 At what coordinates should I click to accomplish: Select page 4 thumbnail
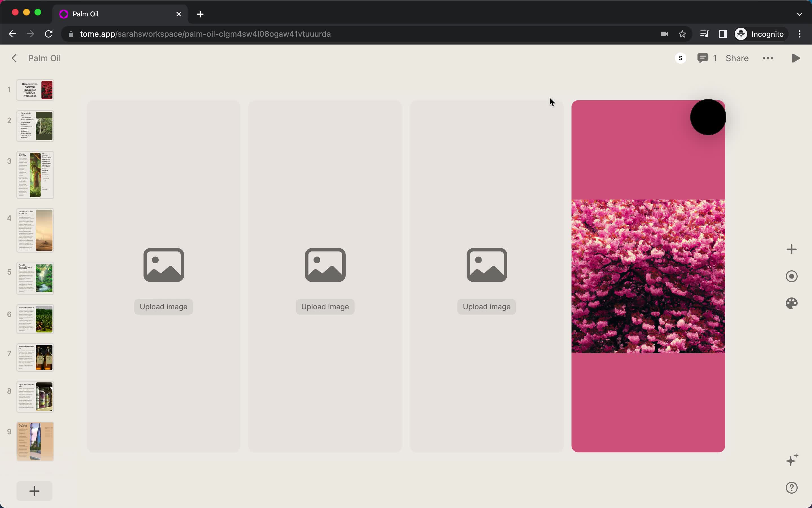click(x=35, y=230)
